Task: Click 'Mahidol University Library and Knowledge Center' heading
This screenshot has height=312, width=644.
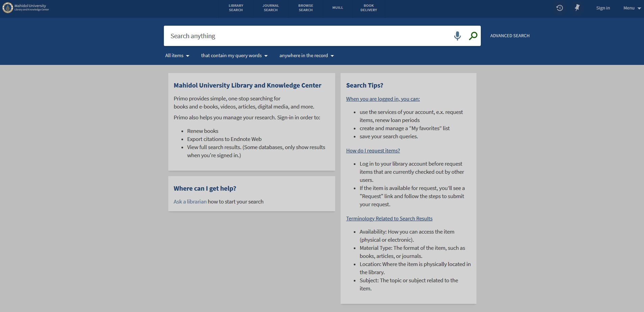Action: (x=247, y=86)
